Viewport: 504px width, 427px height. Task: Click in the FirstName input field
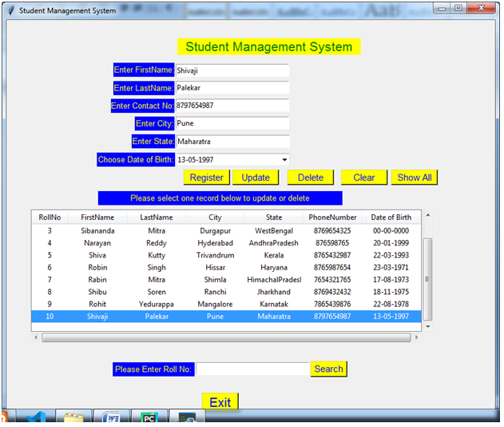point(232,70)
